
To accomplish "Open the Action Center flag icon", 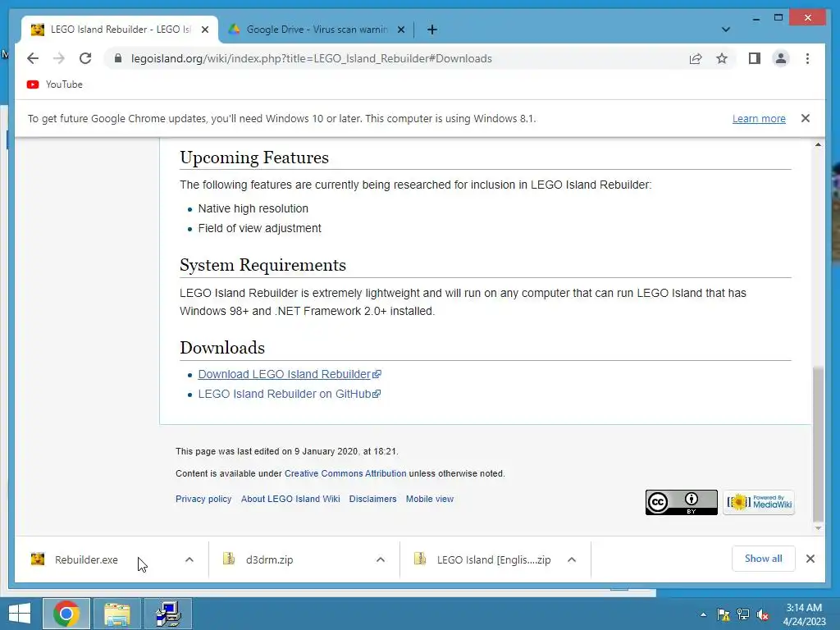I will click(724, 615).
